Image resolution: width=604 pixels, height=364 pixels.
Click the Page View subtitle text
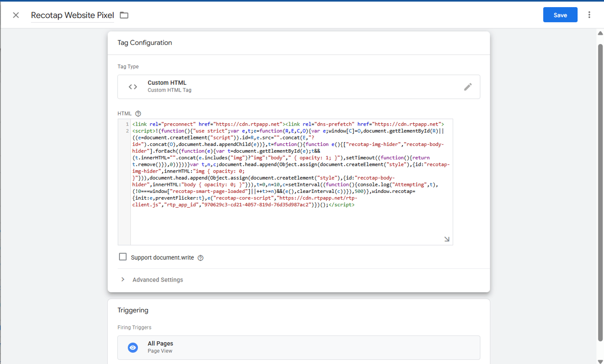(160, 351)
